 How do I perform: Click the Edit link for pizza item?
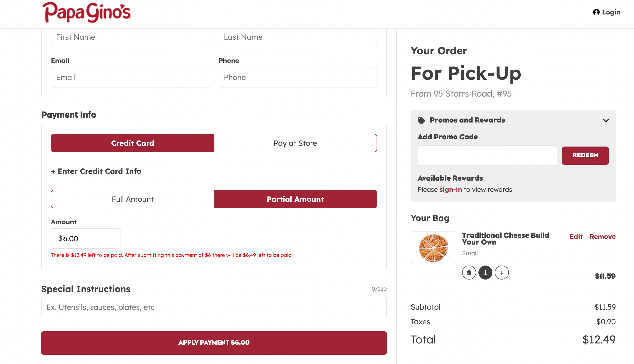coord(576,237)
